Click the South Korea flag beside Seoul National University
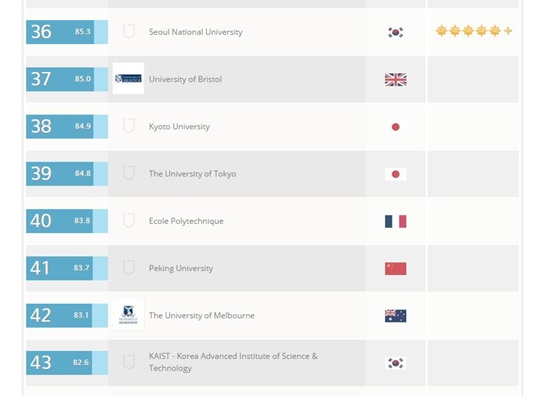Image resolution: width=540 pixels, height=396 pixels. pyautogui.click(x=395, y=32)
